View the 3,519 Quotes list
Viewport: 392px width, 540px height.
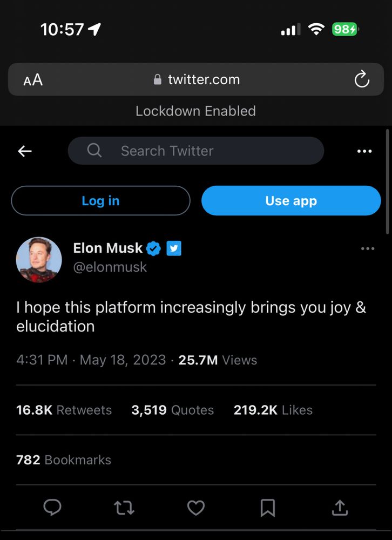172,410
